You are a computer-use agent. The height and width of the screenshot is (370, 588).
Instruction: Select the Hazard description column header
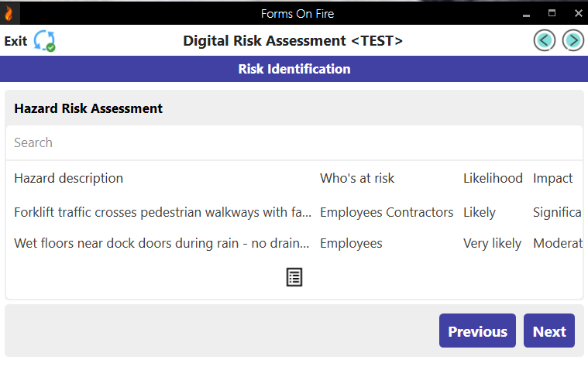pyautogui.click(x=69, y=178)
